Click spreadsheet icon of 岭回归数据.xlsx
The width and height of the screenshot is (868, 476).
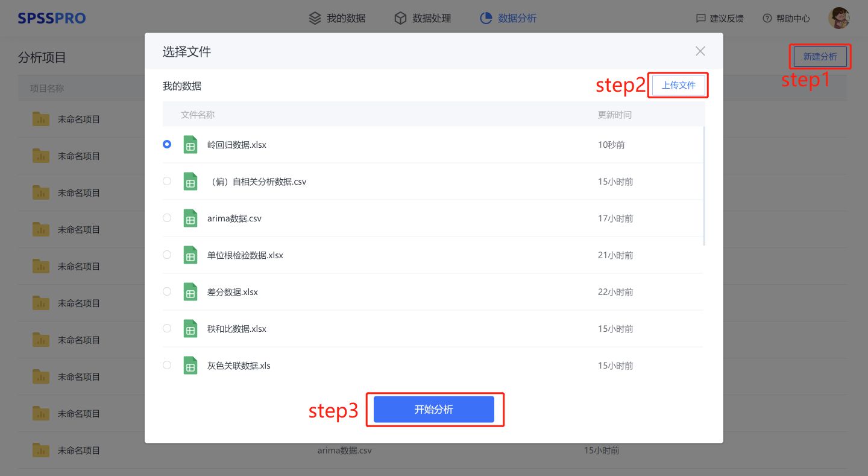coord(190,145)
